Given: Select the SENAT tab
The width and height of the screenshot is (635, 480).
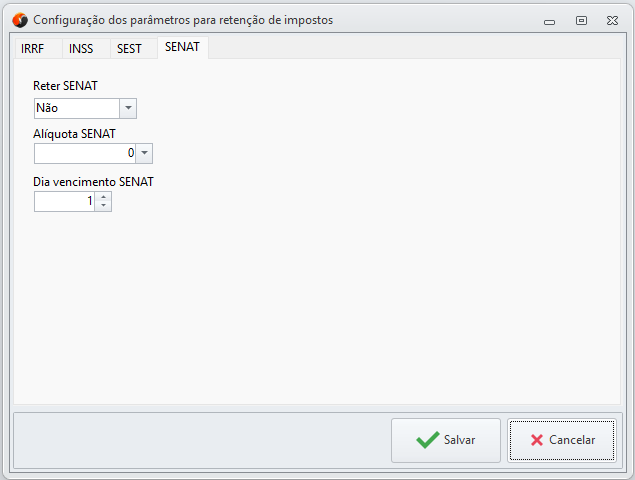Looking at the screenshot, I should (182, 47).
